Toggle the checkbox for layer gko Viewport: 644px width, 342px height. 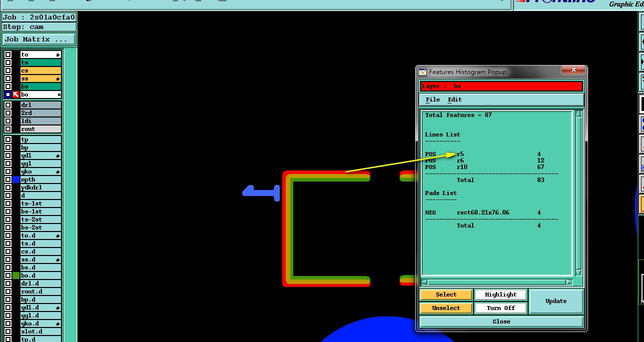pos(8,171)
